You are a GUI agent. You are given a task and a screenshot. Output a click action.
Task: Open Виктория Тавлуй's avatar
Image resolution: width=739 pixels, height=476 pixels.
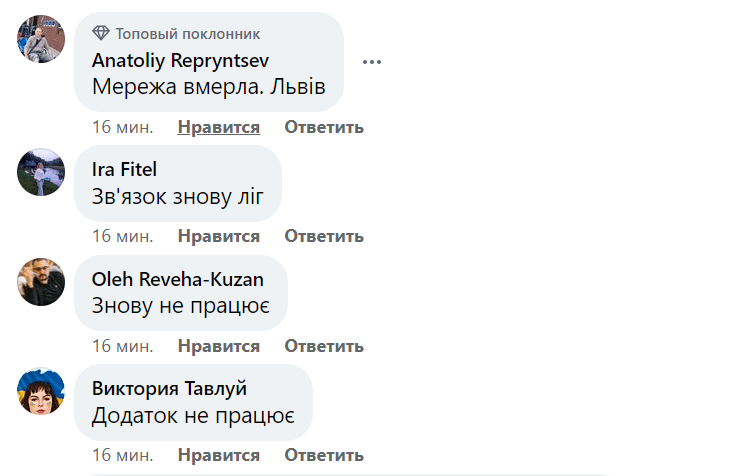(41, 391)
